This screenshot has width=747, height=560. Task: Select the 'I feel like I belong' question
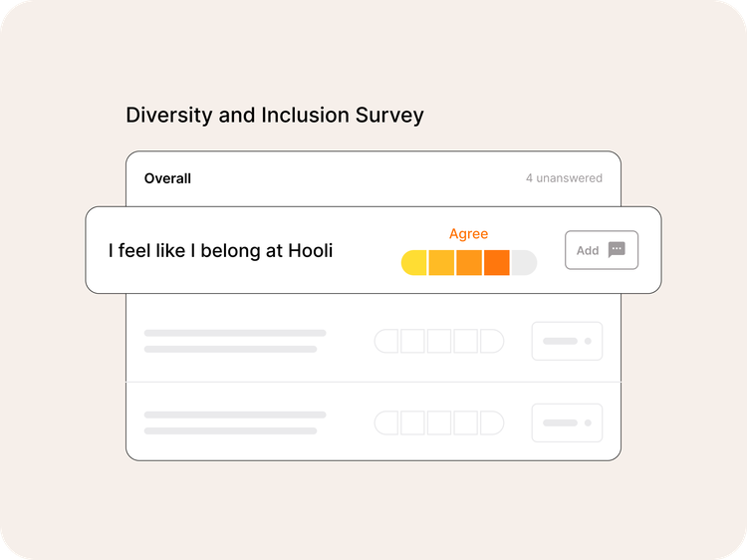220,251
